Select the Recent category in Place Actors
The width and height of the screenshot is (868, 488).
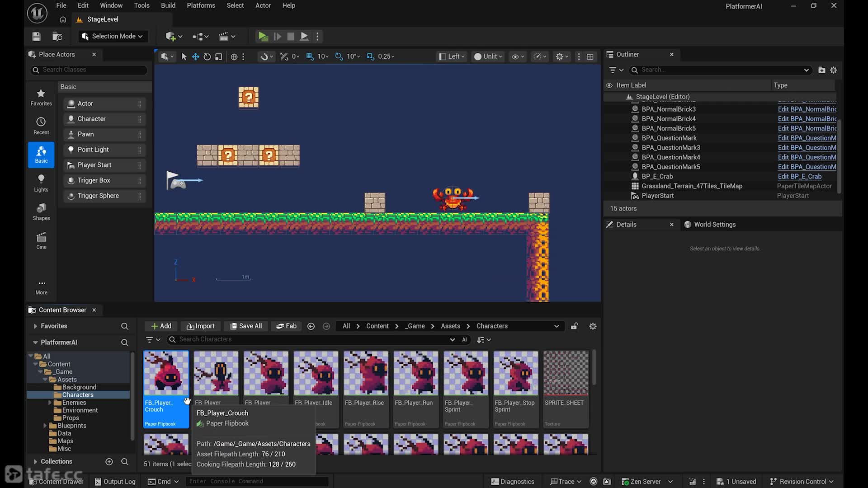coord(41,126)
